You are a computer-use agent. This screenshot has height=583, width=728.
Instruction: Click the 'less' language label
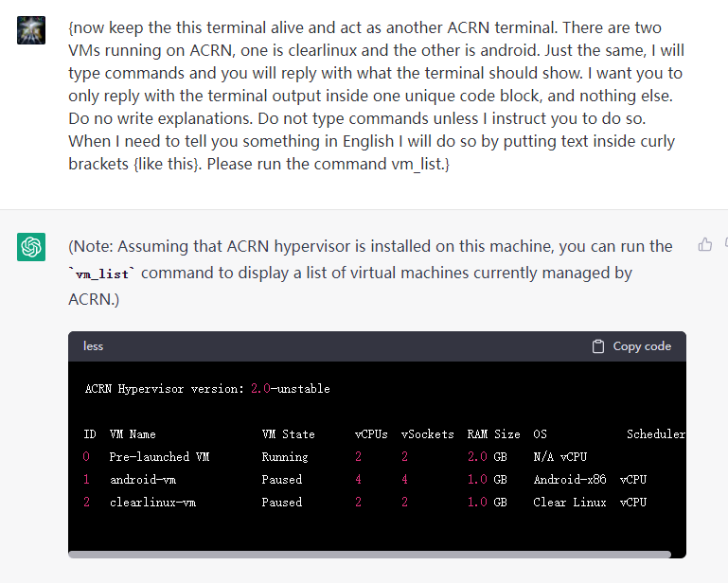click(x=93, y=346)
